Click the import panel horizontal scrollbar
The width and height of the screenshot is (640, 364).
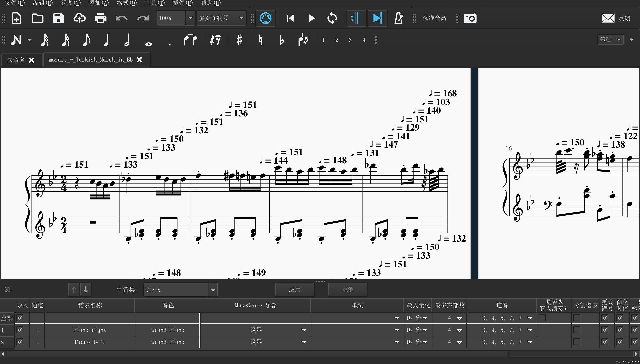tap(257, 354)
